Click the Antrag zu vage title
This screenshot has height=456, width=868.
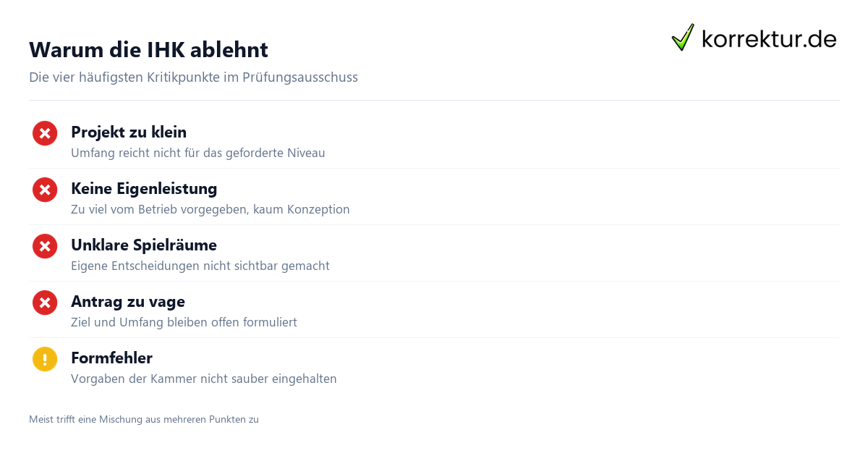tap(128, 302)
